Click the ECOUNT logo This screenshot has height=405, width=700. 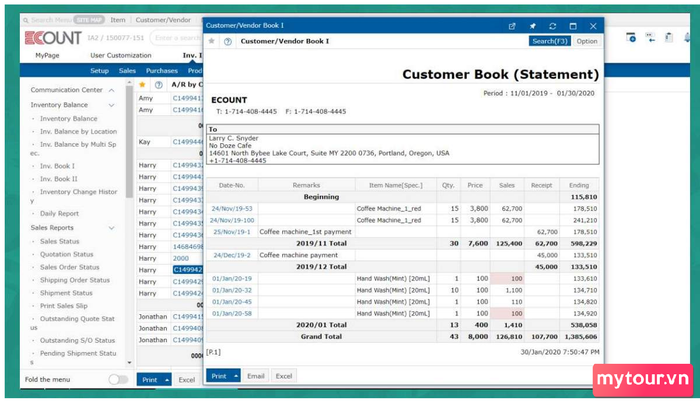[53, 38]
